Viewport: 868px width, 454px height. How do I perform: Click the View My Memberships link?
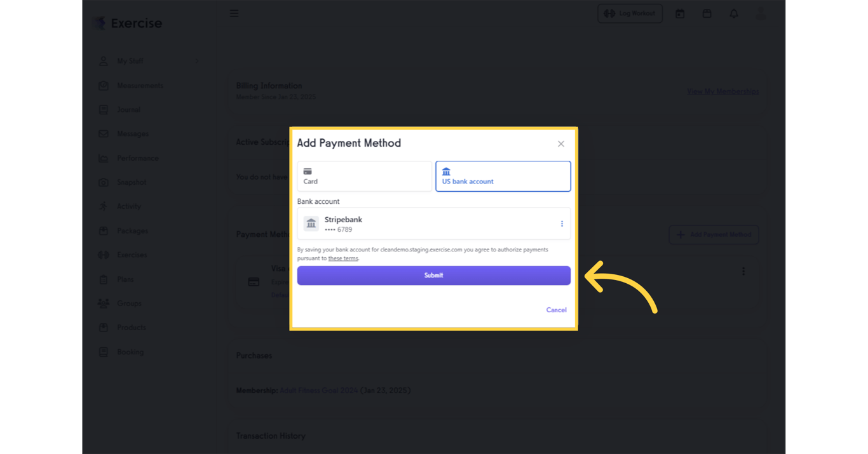pos(722,92)
